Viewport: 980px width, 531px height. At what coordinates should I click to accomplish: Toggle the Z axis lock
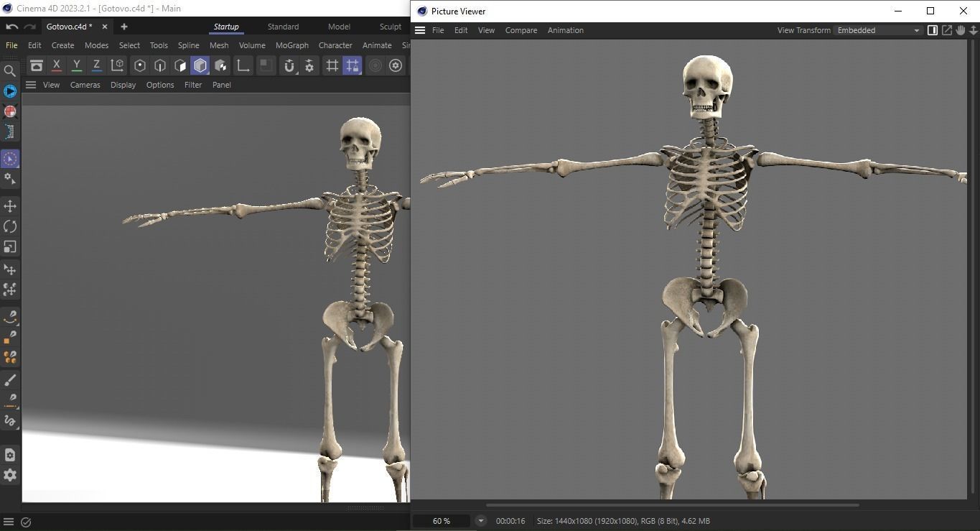point(96,65)
